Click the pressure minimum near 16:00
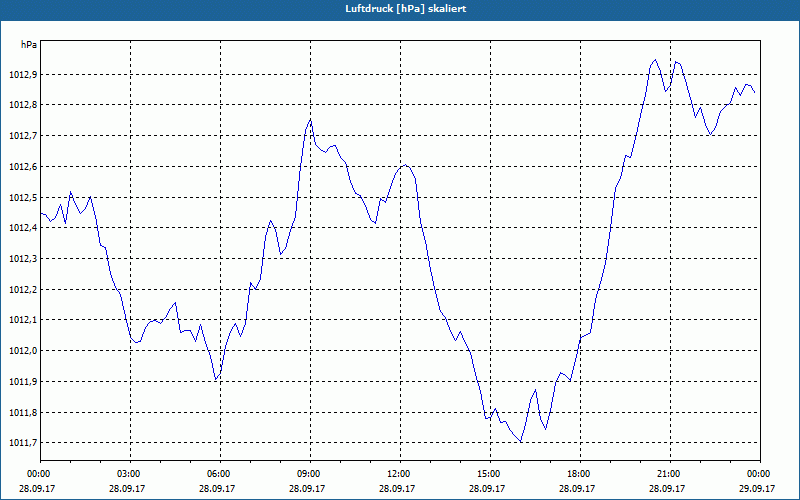This screenshot has width=800, height=500. pos(521,442)
